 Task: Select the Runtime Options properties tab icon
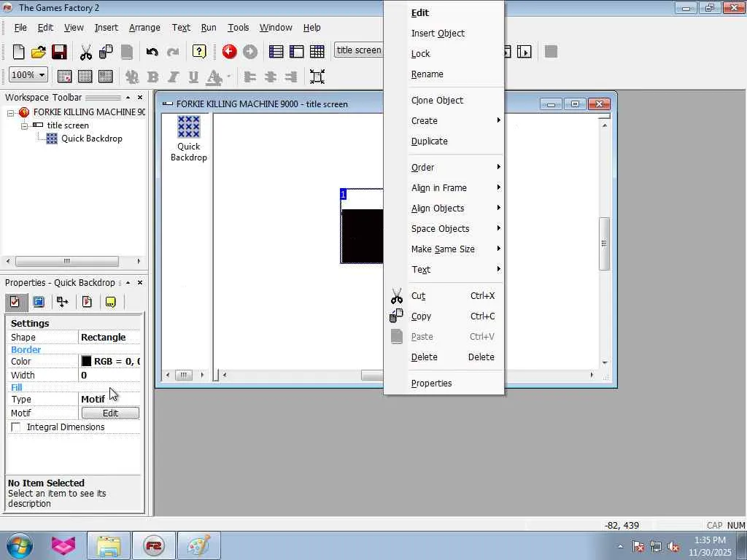[87, 302]
